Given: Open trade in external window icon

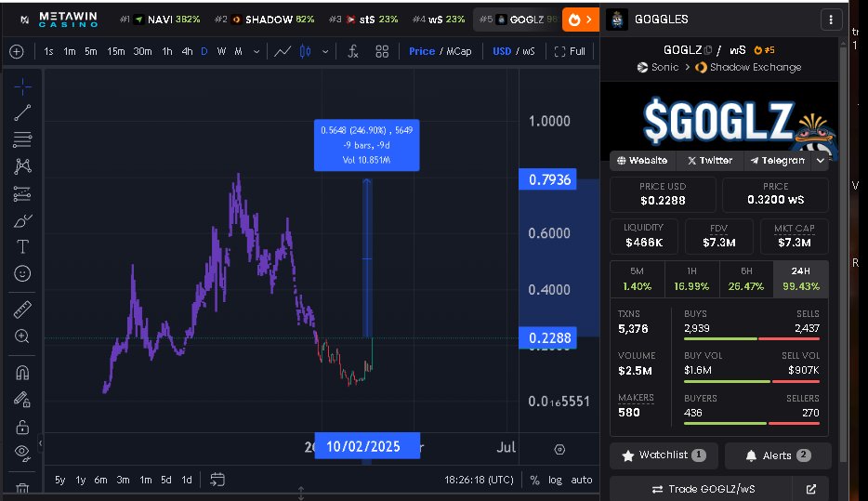Looking at the screenshot, I should pyautogui.click(x=811, y=489).
